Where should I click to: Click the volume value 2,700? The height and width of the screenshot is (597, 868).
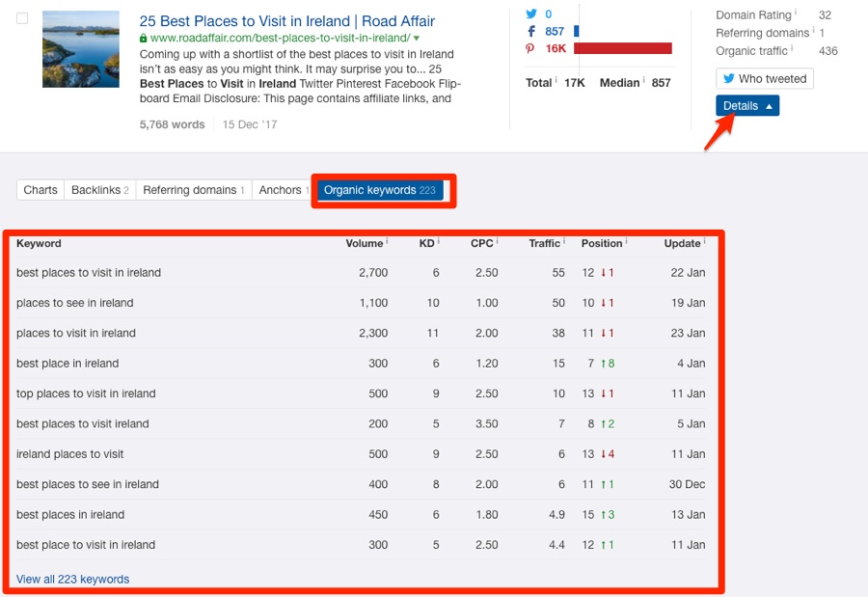[373, 273]
